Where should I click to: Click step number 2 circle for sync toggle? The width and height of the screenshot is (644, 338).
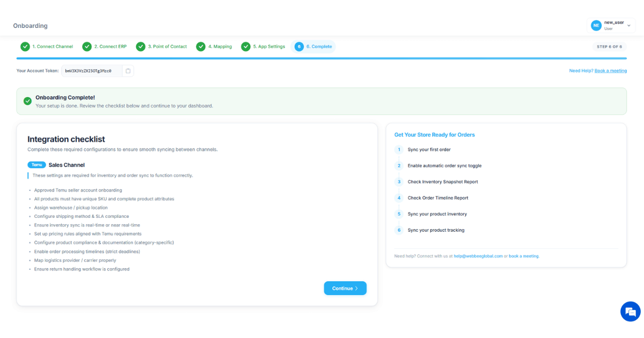tap(399, 166)
